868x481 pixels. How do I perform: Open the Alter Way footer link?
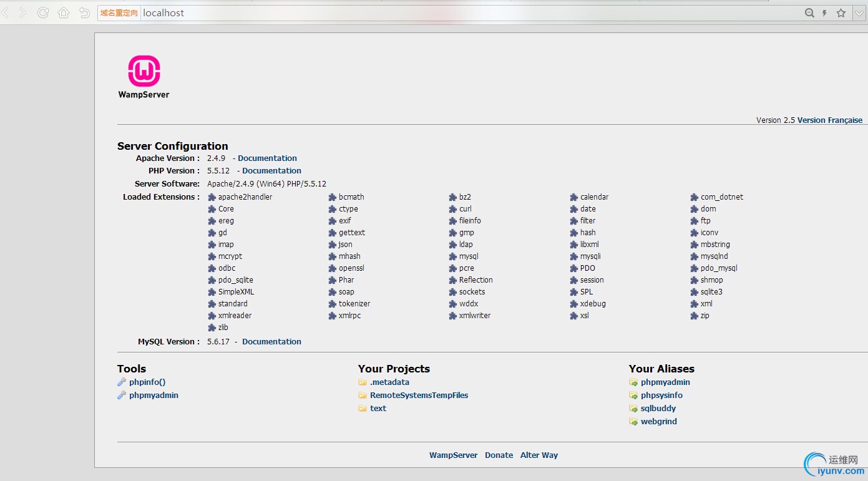point(539,455)
